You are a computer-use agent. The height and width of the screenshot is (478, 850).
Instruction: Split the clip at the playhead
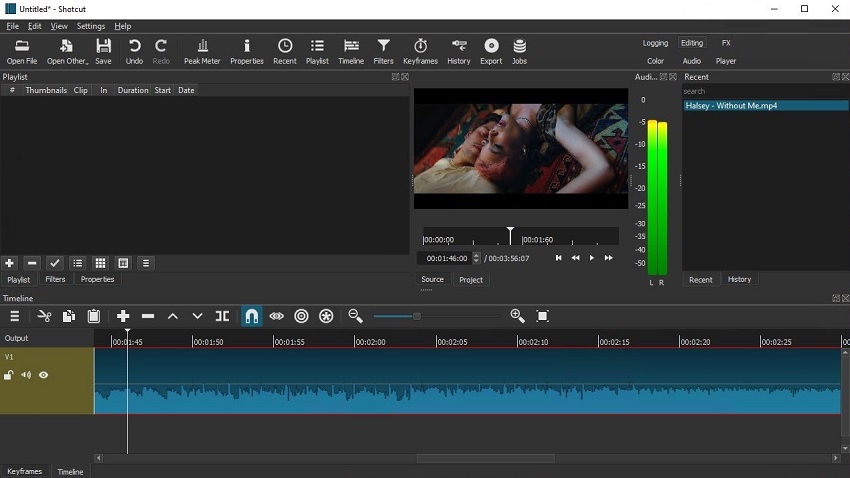(222, 316)
